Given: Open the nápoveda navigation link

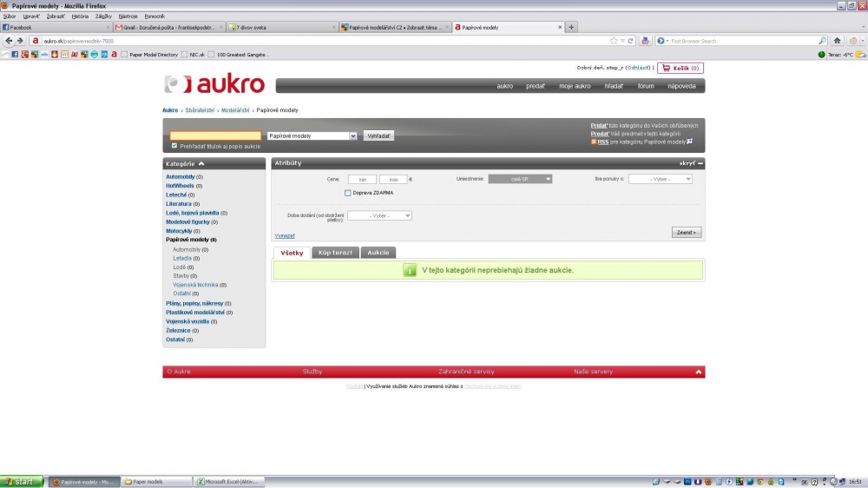Looking at the screenshot, I should (x=681, y=86).
